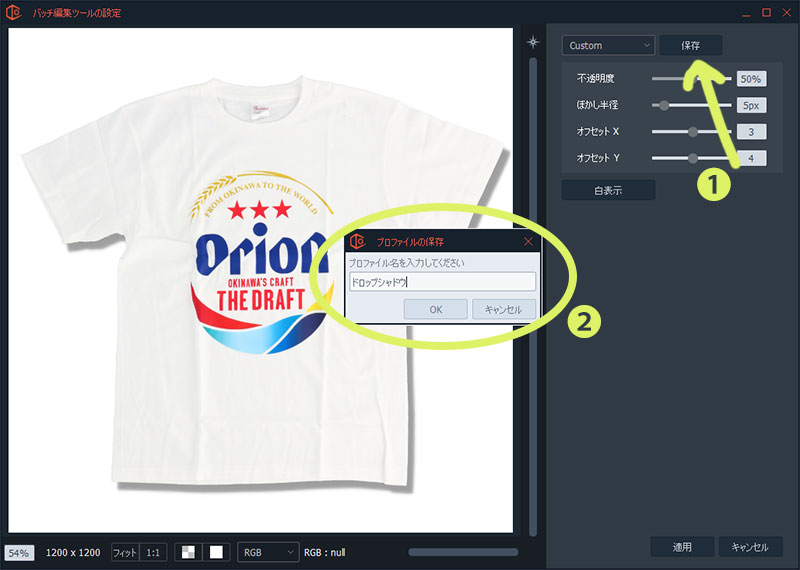Minimize the batch edit settings window
This screenshot has width=800, height=570.
745,12
